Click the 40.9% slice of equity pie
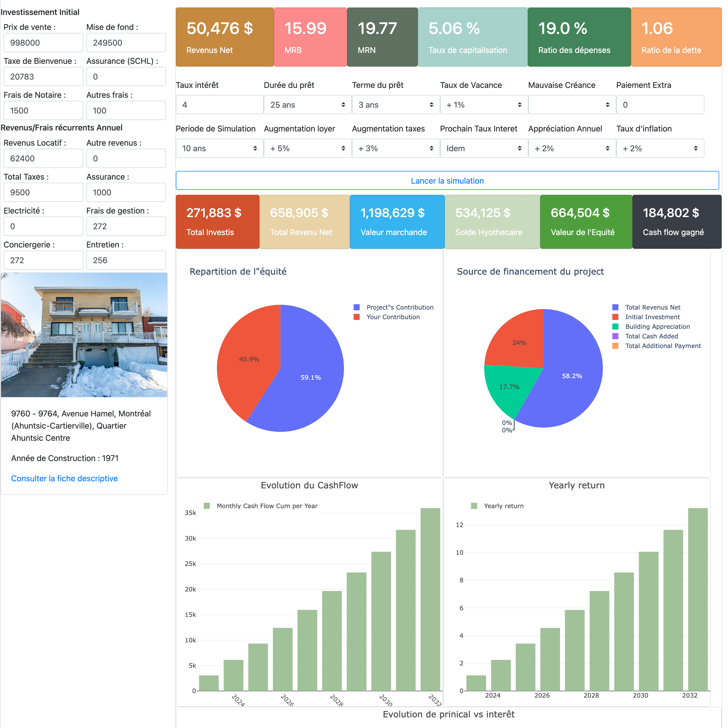The width and height of the screenshot is (728, 728). (x=249, y=359)
